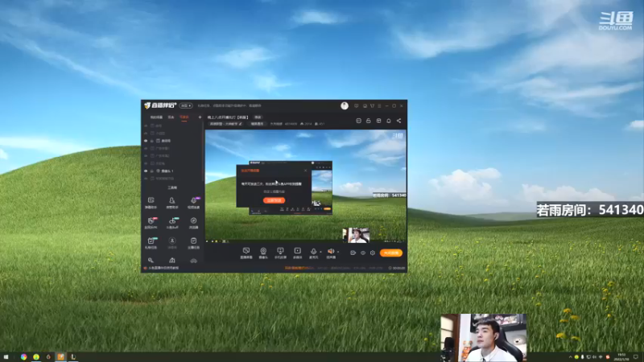Open stream settings gear icon
This screenshot has height=362, width=644.
373,253
